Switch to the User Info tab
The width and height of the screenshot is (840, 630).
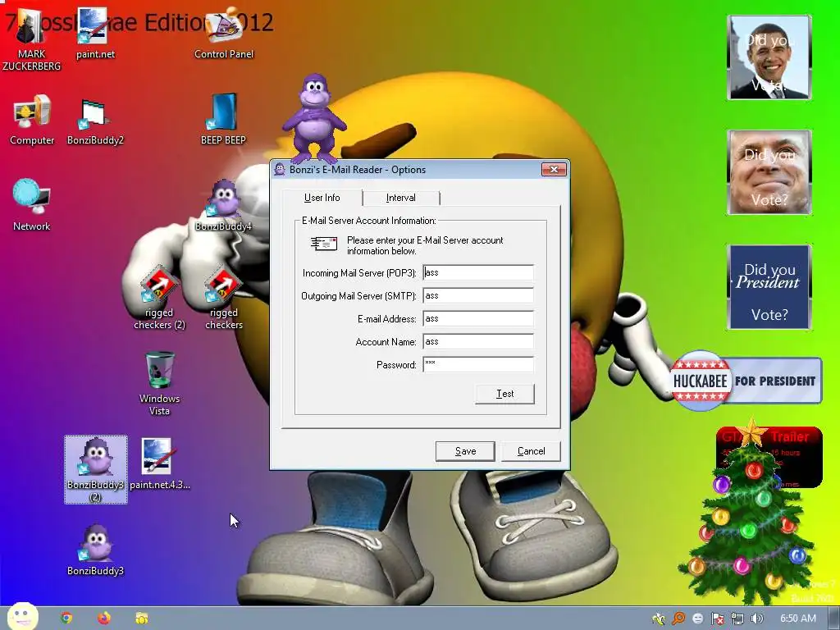(x=322, y=198)
